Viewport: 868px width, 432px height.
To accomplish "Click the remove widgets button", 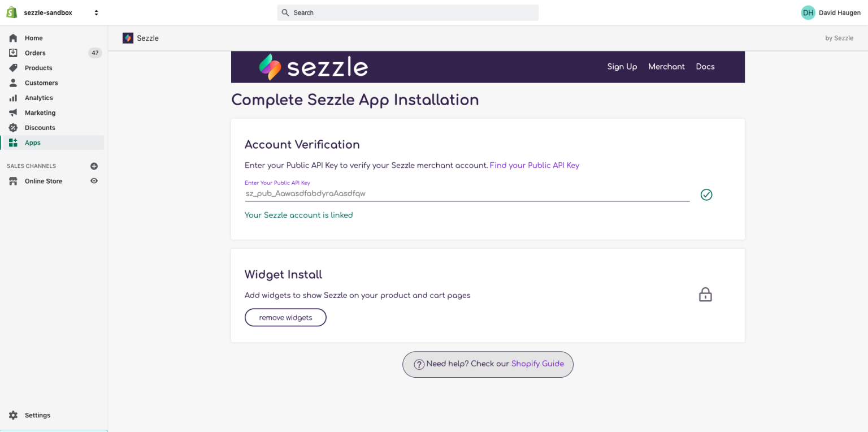I will tap(285, 318).
